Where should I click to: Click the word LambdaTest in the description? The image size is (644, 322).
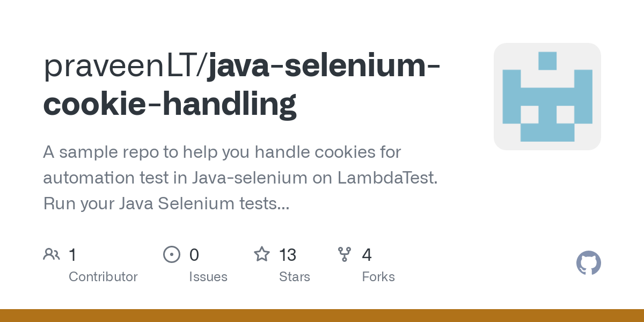coord(386,178)
